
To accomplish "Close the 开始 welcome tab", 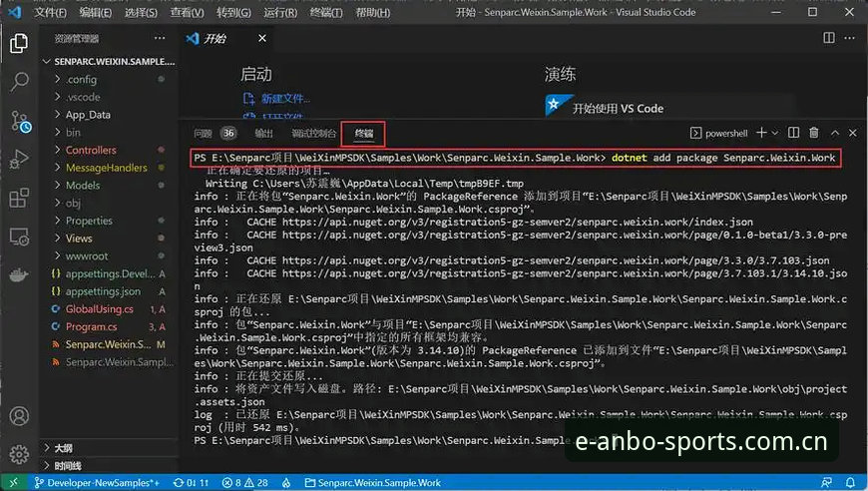I will 262,38.
